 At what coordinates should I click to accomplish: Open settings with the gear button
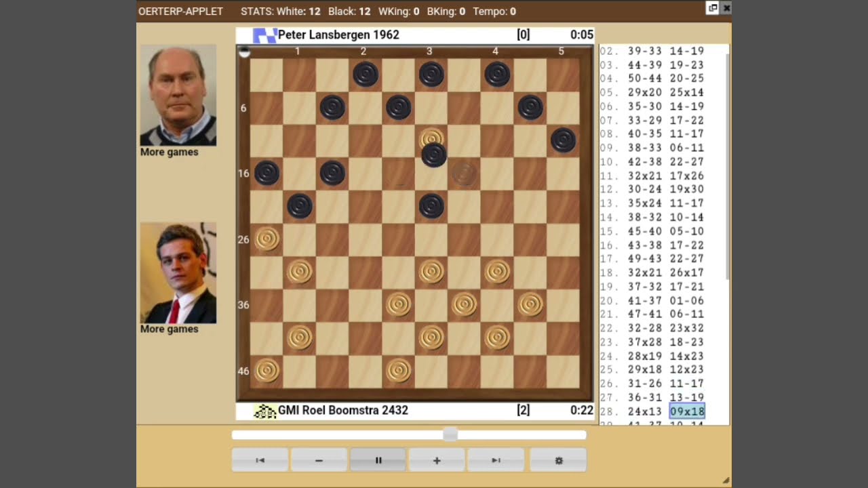(558, 460)
